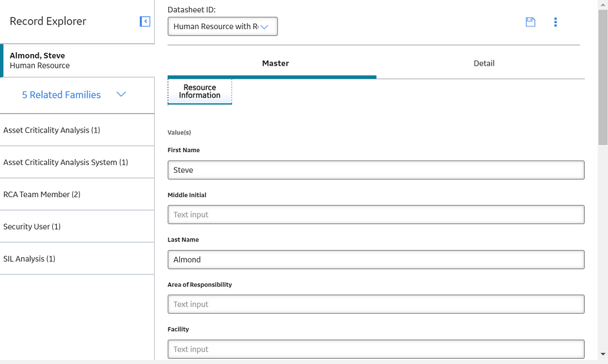Image resolution: width=608 pixels, height=364 pixels.
Task: Click the Last Name field with Almond
Action: [x=376, y=260]
